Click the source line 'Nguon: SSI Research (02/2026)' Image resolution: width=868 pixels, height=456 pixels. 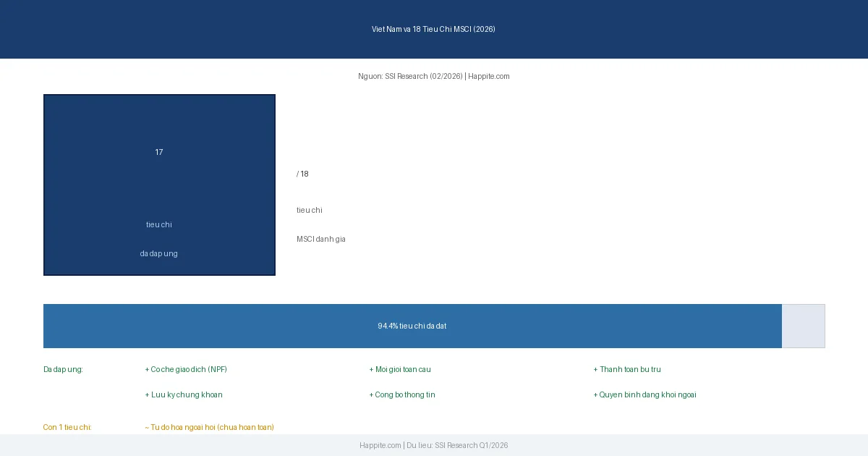click(410, 76)
